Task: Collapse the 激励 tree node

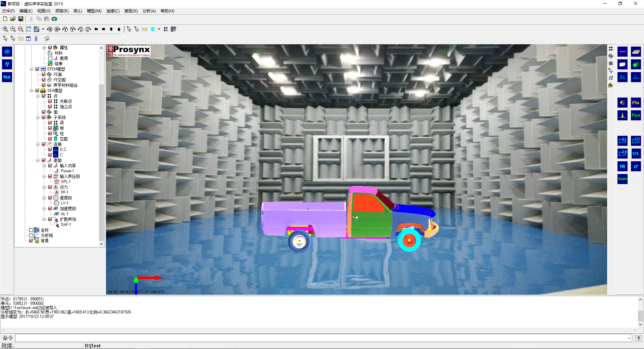Action: click(x=38, y=160)
